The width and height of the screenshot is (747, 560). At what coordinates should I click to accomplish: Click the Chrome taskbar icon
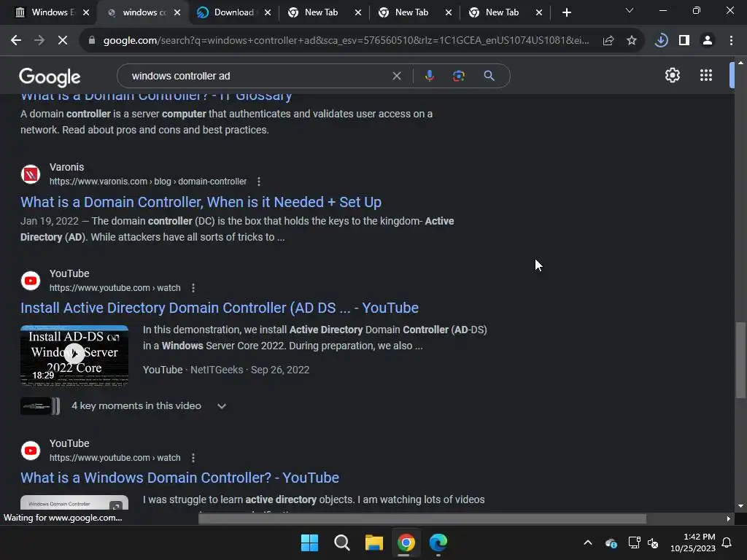(x=406, y=542)
